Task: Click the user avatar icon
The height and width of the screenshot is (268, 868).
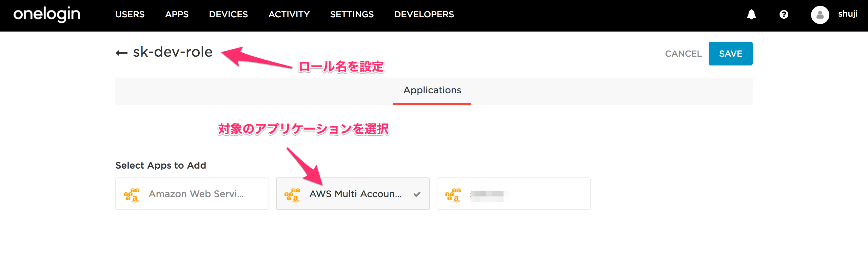Action: pyautogui.click(x=820, y=15)
